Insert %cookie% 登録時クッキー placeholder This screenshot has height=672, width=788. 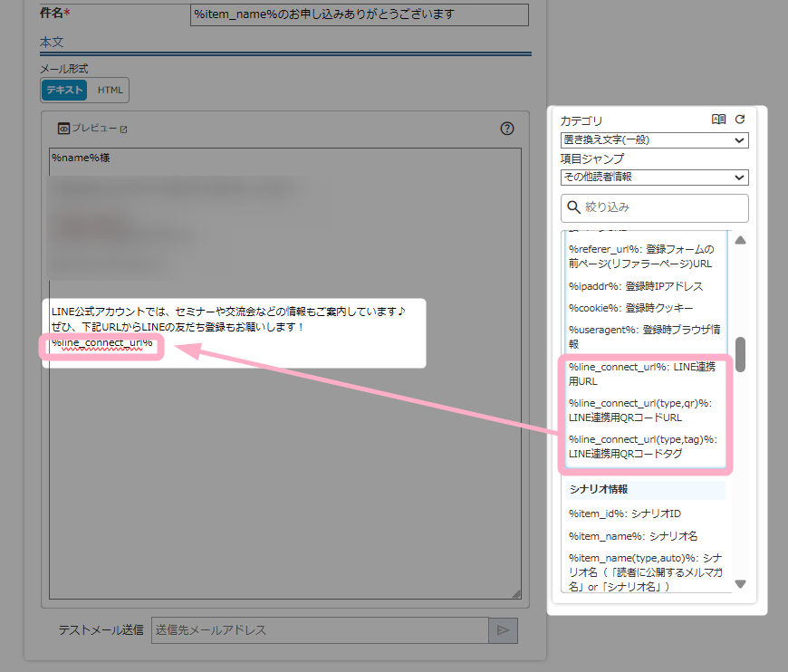[630, 308]
